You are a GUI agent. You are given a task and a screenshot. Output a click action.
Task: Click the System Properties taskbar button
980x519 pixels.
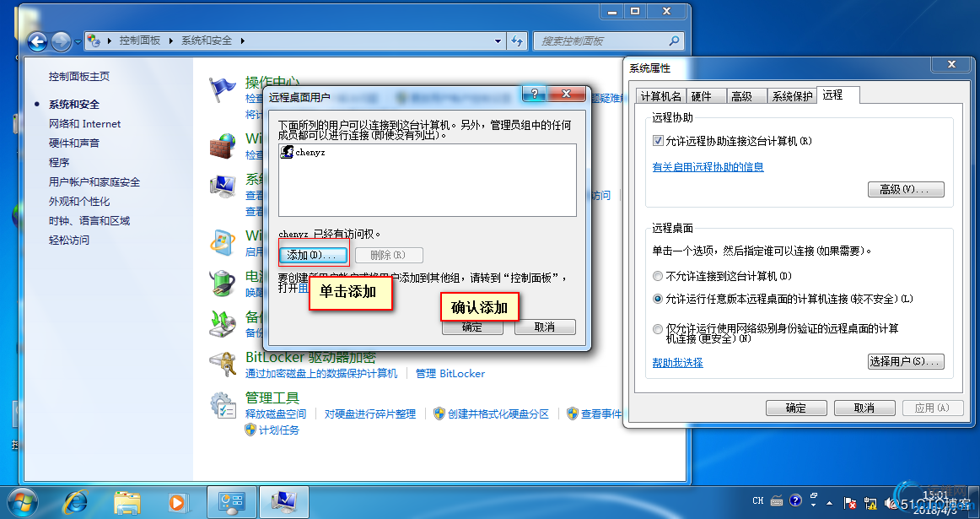tap(283, 502)
